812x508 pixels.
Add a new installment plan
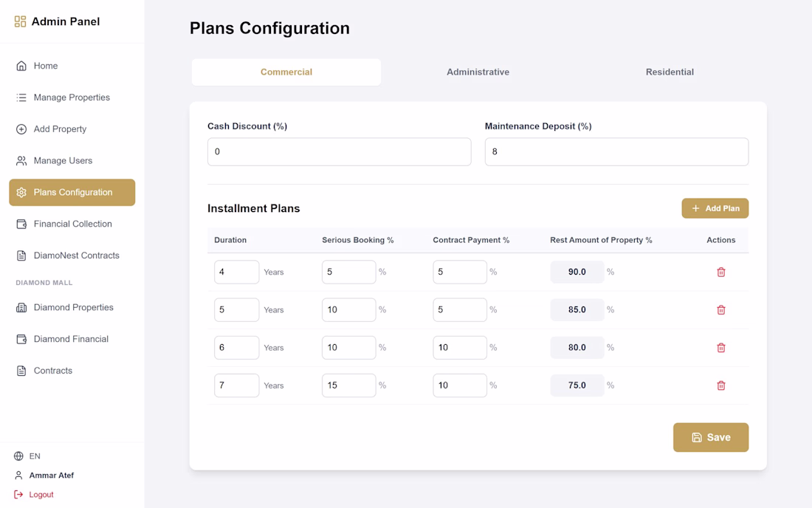coord(715,208)
